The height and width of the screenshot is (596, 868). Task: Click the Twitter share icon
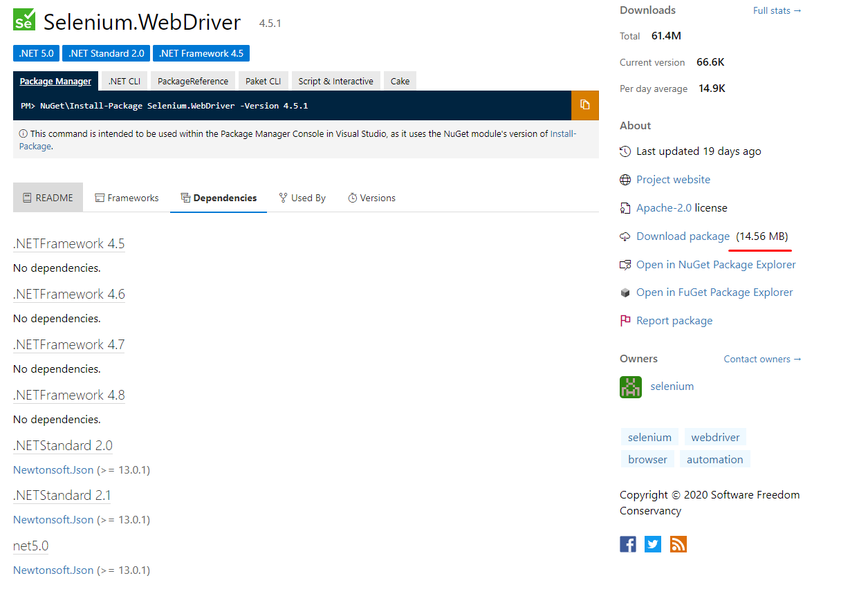click(653, 544)
